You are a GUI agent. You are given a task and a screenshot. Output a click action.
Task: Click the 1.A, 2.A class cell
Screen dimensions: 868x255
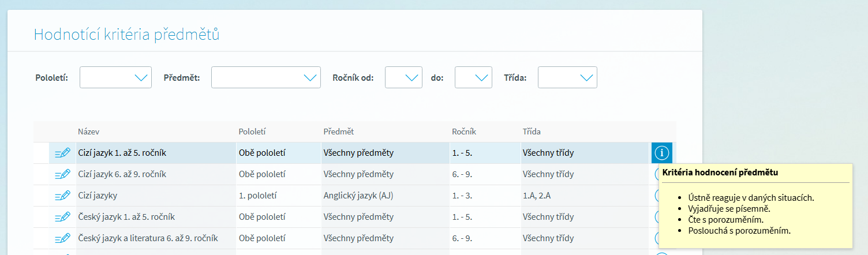click(x=536, y=196)
